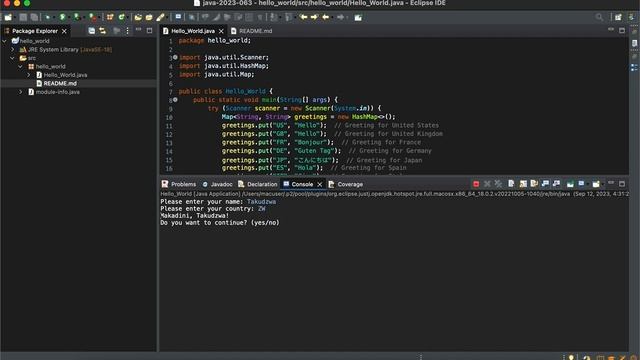This screenshot has height=360, width=640.
Task: Open the Open Perspective icon at top right
Action: coord(618,17)
